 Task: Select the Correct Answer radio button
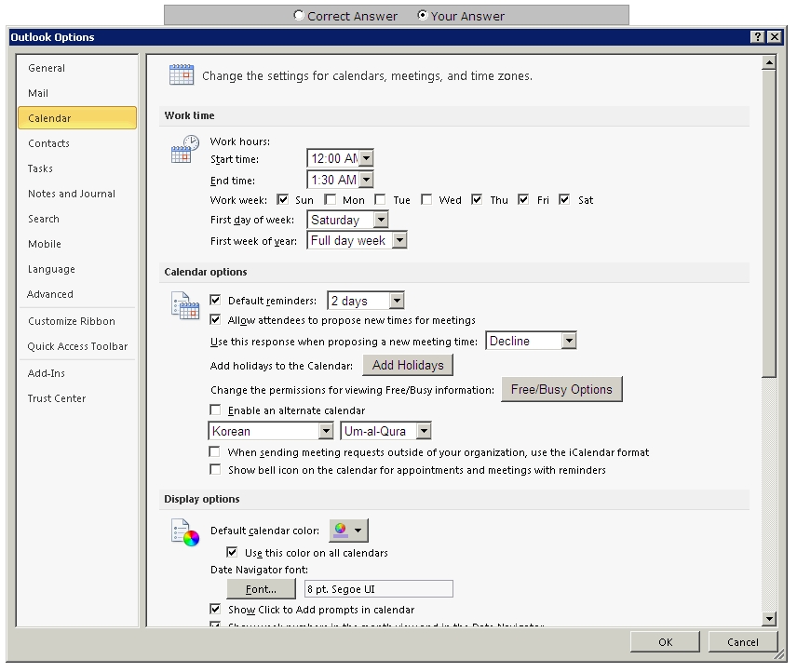(x=299, y=15)
